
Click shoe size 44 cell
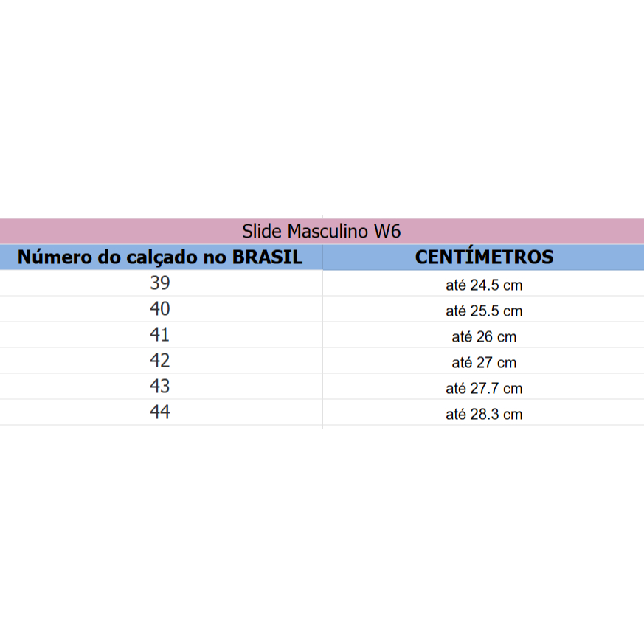(x=160, y=412)
